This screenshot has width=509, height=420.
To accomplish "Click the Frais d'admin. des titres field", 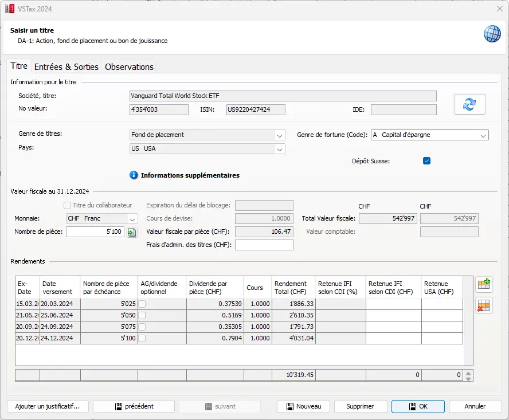I will pyautogui.click(x=264, y=245).
